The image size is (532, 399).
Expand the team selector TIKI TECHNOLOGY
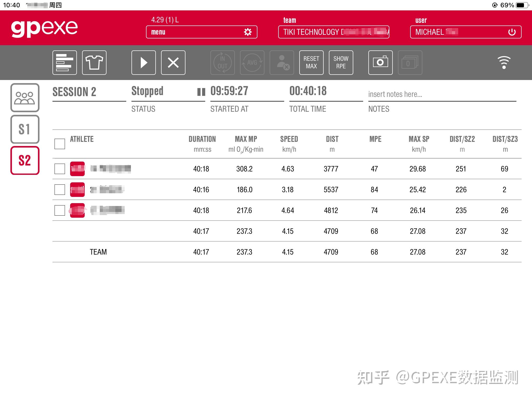point(333,32)
